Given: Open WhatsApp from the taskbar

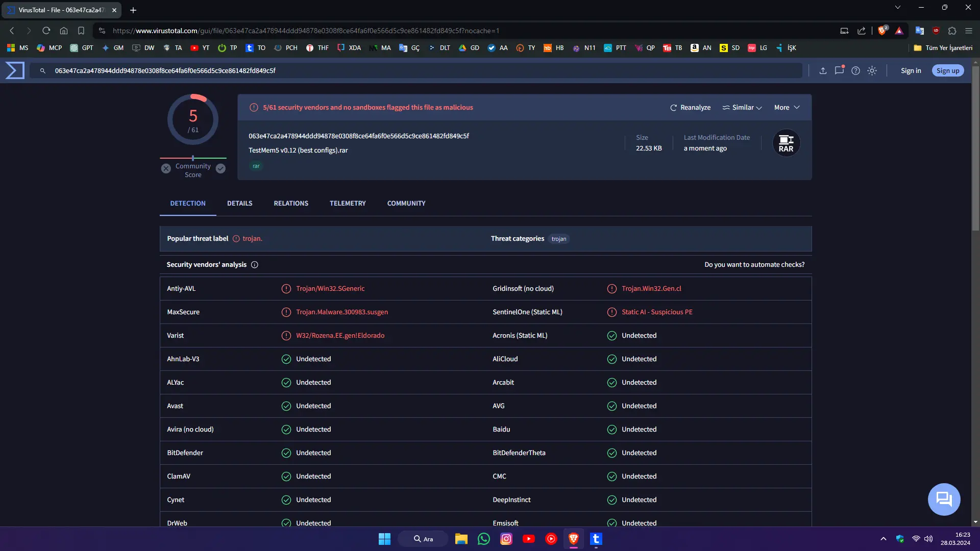Looking at the screenshot, I should point(484,539).
